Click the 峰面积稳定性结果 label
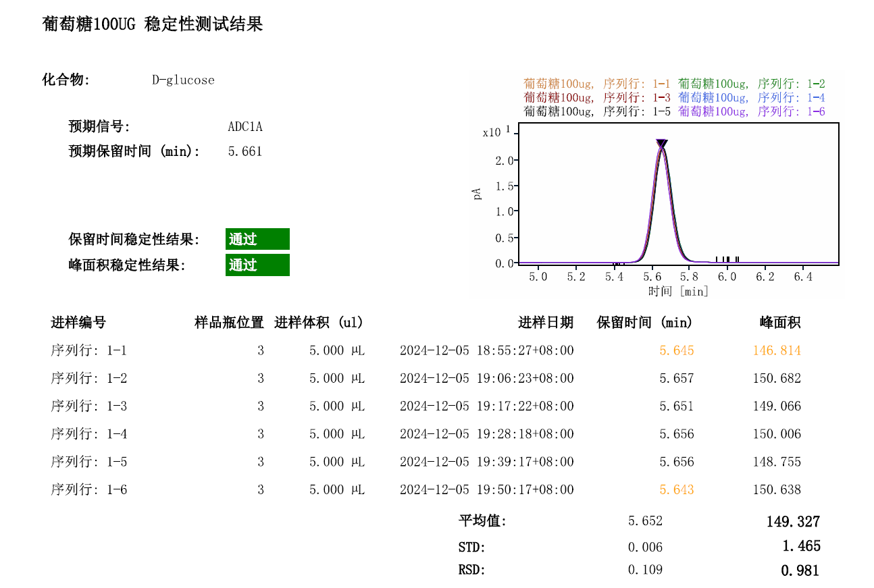The width and height of the screenshot is (874, 588). tap(128, 265)
